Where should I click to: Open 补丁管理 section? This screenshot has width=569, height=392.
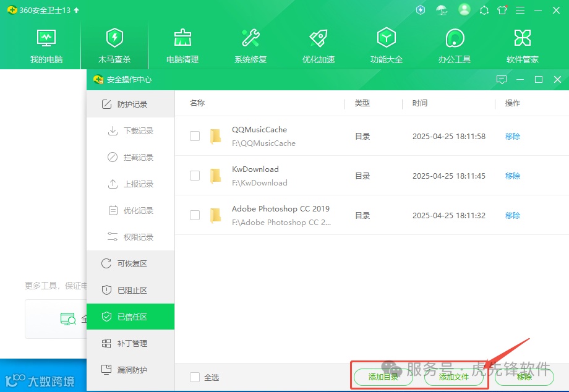130,343
